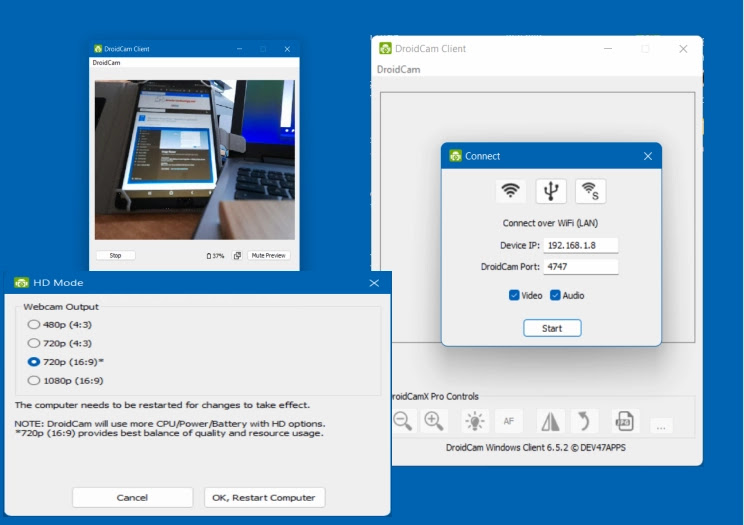
Task: Click DroidCam icon in HD Mode title
Action: click(21, 282)
